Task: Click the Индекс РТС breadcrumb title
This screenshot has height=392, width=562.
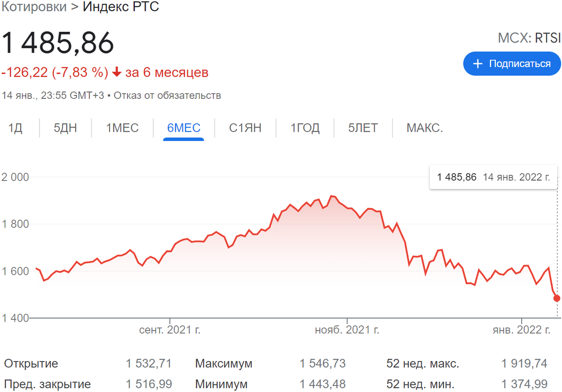Action: 121,8
